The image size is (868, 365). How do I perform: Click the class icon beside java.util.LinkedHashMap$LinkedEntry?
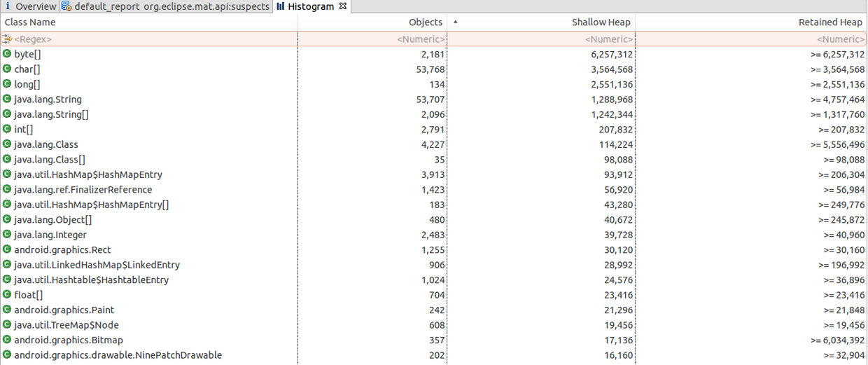[x=7, y=265]
